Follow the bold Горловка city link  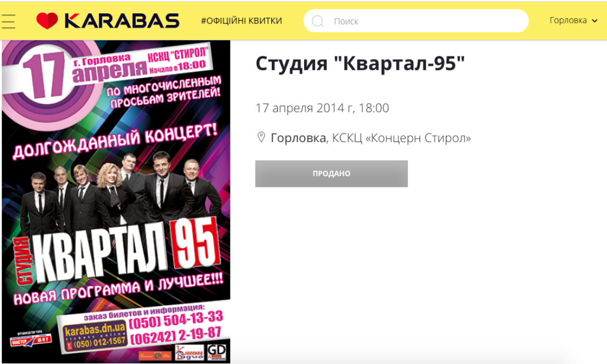pyautogui.click(x=298, y=138)
